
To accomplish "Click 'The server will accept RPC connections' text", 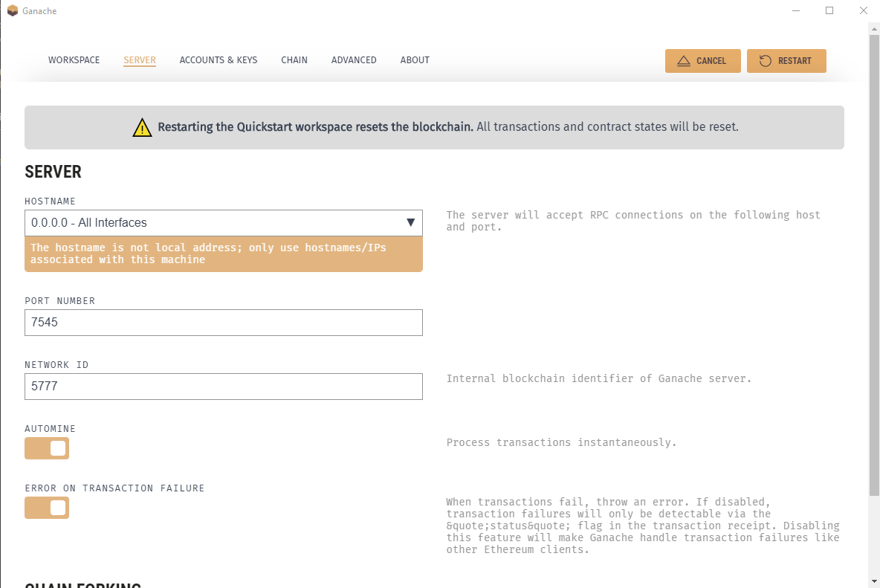I will (x=633, y=221).
